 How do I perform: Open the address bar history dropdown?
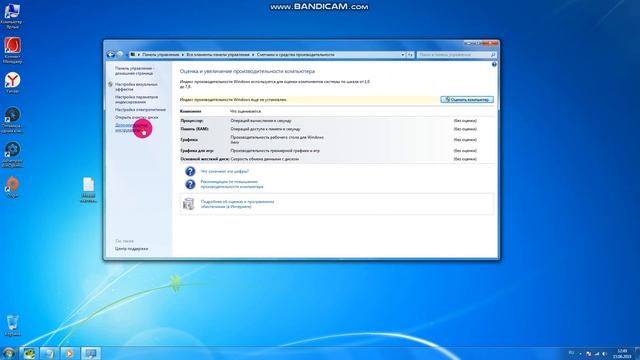pyautogui.click(x=402, y=55)
